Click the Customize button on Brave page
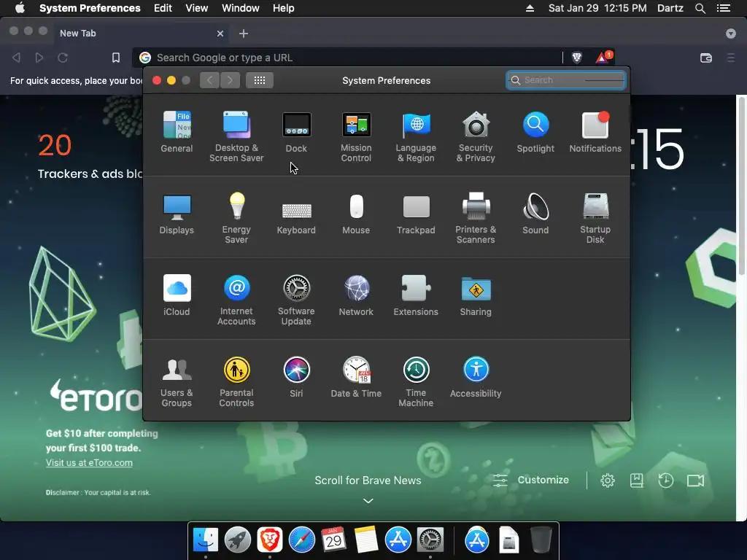Screen dimensions: 747x560 click(x=531, y=480)
